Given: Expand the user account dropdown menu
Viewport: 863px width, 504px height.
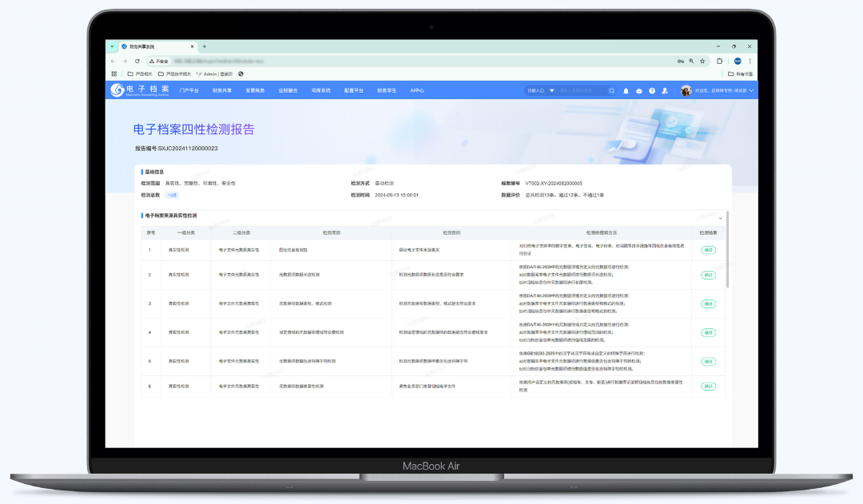Looking at the screenshot, I should click(x=751, y=91).
